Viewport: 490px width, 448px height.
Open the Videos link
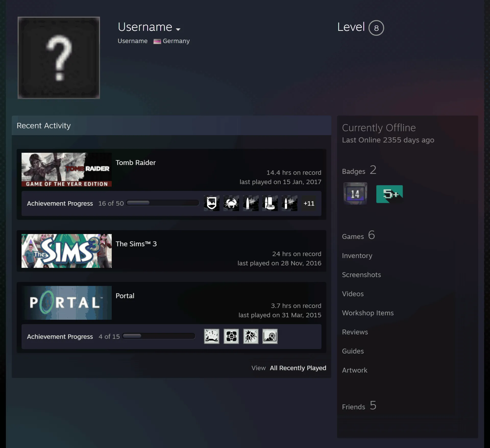[x=353, y=294]
